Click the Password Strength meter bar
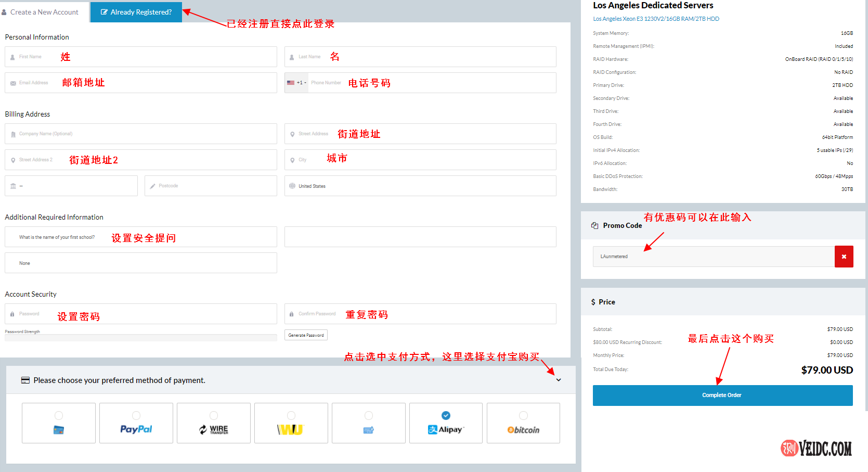Screen dimensions: 868x472 tap(140, 338)
